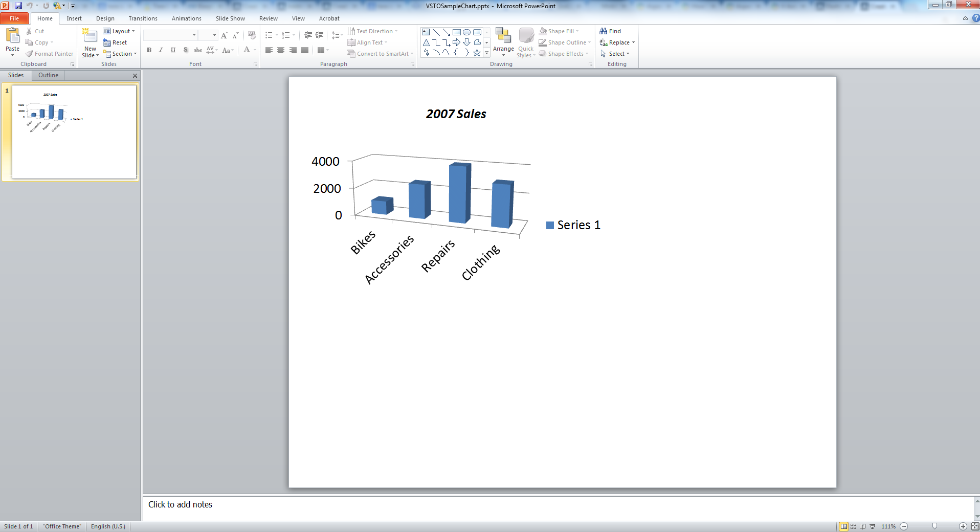Decrease font size with Shrink Font
Screen dimensions: 980x532
coord(235,35)
